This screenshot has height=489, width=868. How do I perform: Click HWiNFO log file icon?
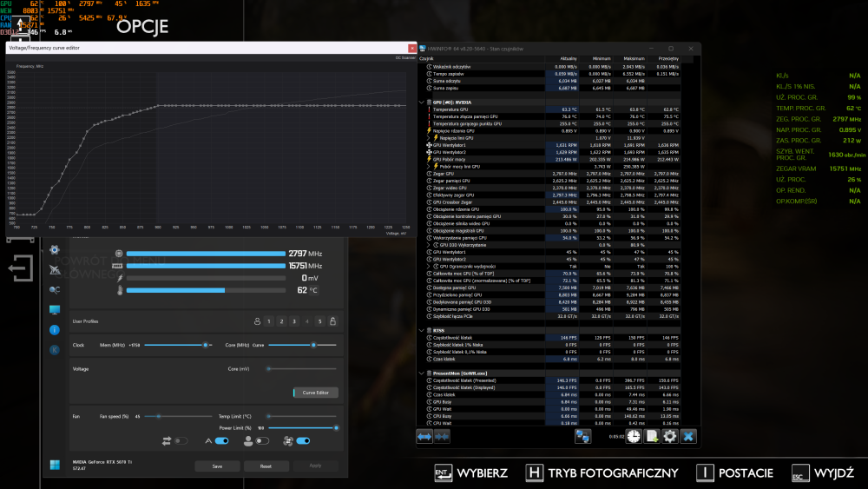652,436
